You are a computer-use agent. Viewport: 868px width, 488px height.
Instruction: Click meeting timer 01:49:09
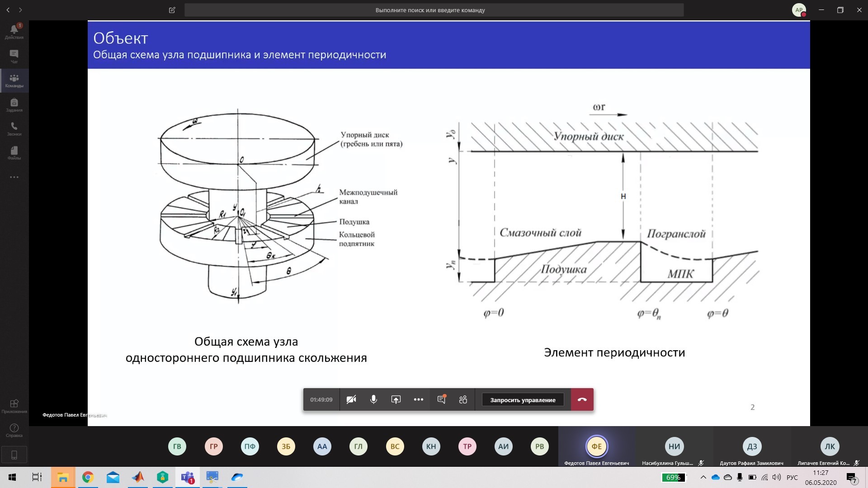[321, 400]
